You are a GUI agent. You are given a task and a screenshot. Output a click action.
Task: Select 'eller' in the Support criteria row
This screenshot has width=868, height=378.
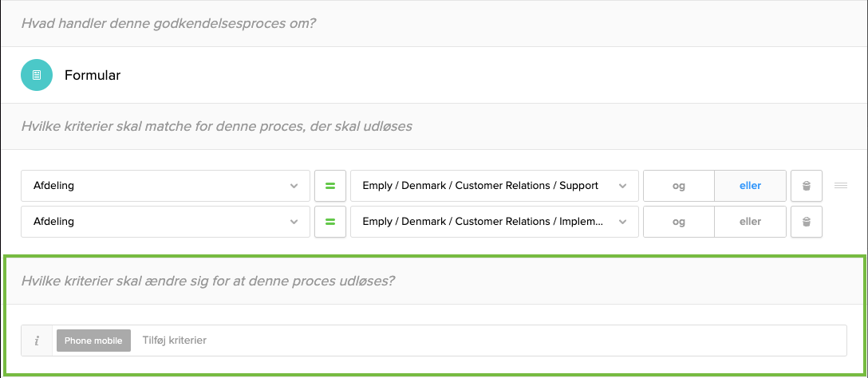pyautogui.click(x=750, y=186)
